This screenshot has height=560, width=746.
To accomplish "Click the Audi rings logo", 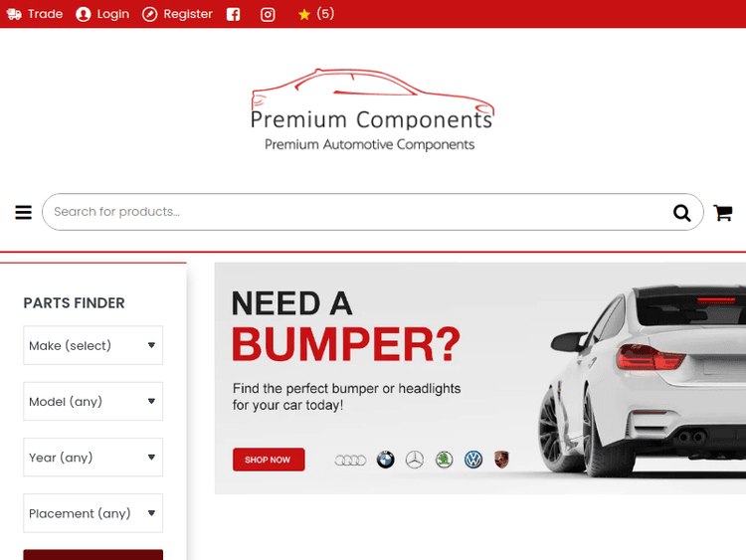I will click(350, 461).
